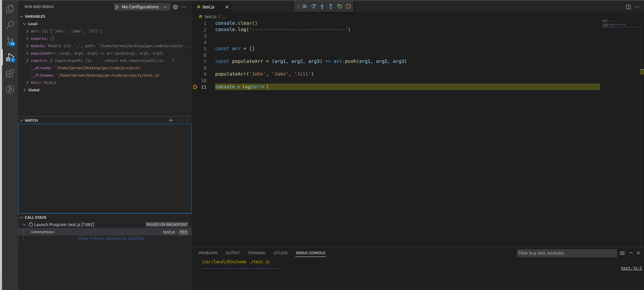Switch to the Problems panel tab
The image size is (644, 290).
(208, 253)
